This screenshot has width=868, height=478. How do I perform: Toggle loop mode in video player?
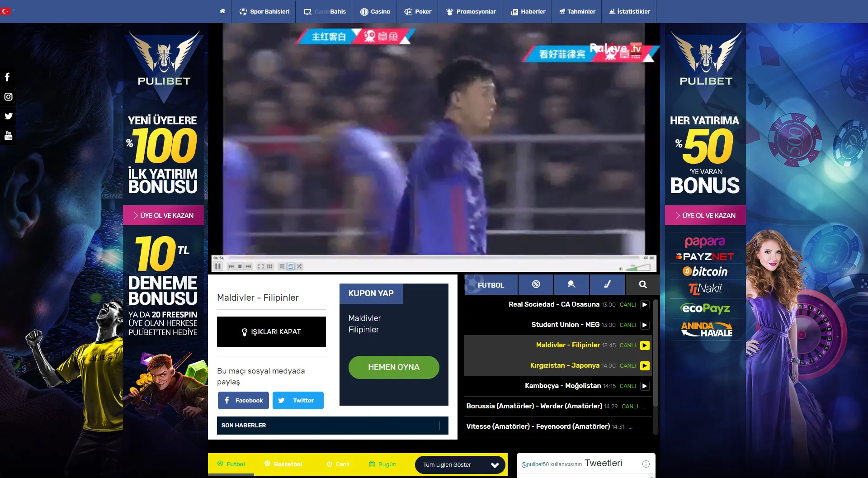[x=291, y=266]
